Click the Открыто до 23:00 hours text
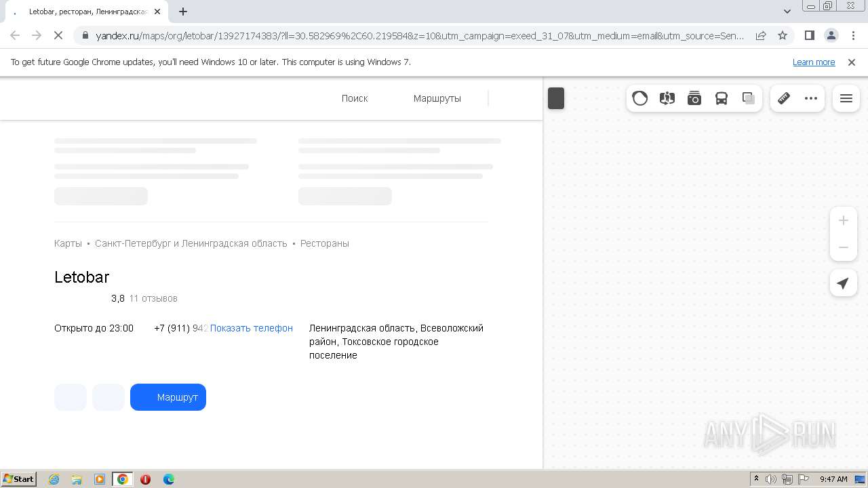 coord(94,328)
